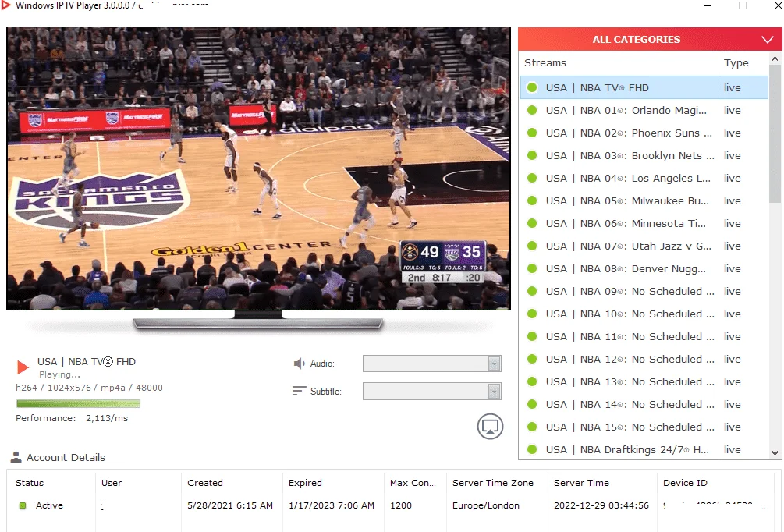Click stream list scroll up arrow

tap(775, 59)
